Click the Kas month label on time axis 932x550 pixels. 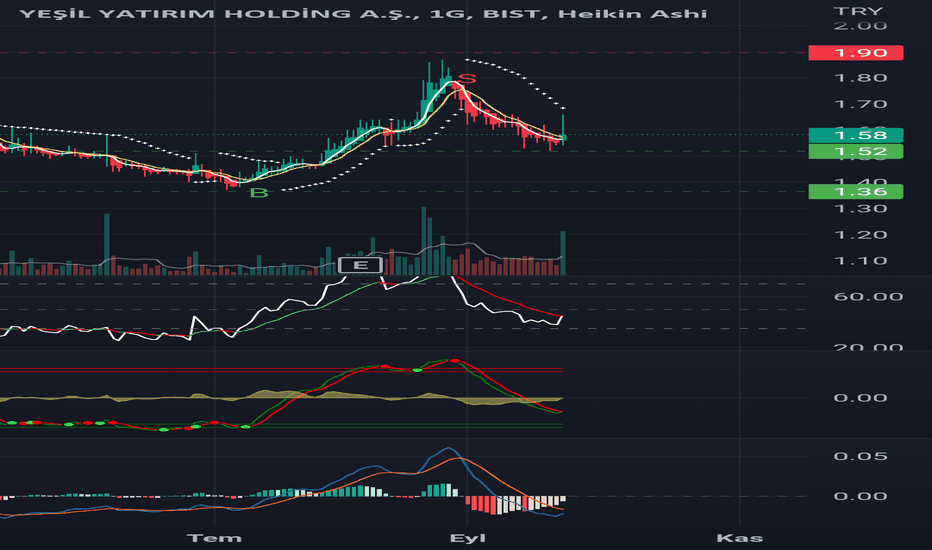click(739, 538)
